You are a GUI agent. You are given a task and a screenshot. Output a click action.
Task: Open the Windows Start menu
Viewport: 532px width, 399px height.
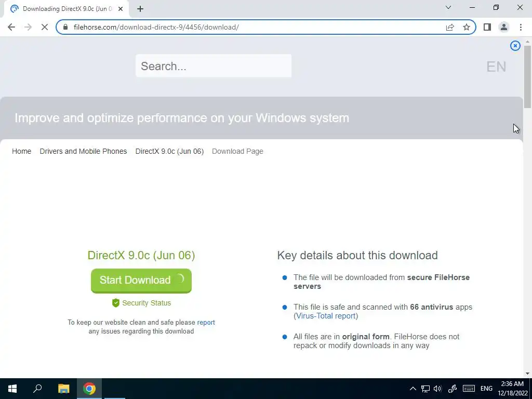(x=12, y=389)
